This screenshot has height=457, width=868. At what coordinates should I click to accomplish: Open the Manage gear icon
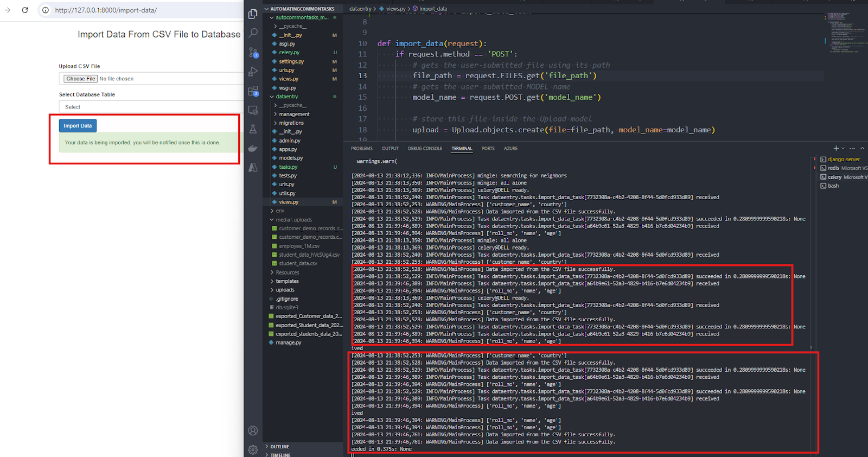(253, 450)
